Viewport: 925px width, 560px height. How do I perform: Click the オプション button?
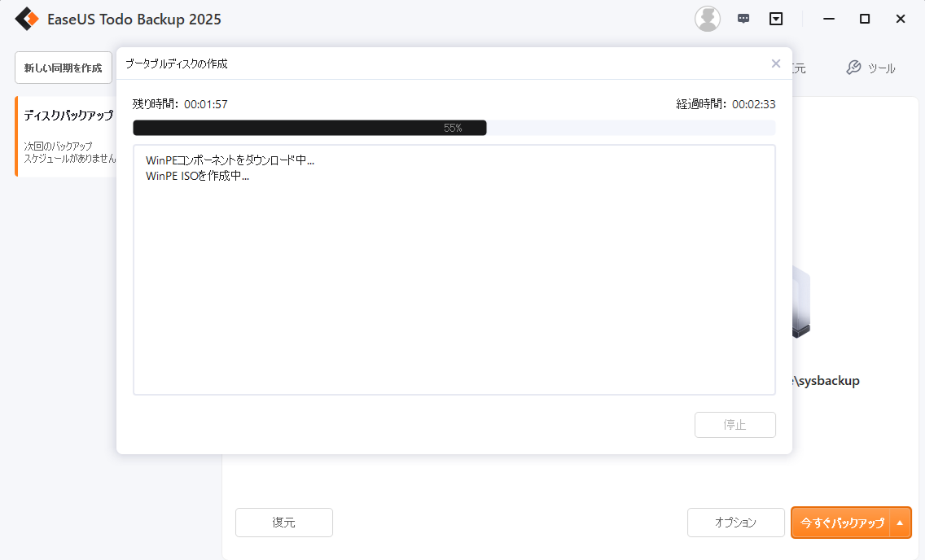coord(735,523)
